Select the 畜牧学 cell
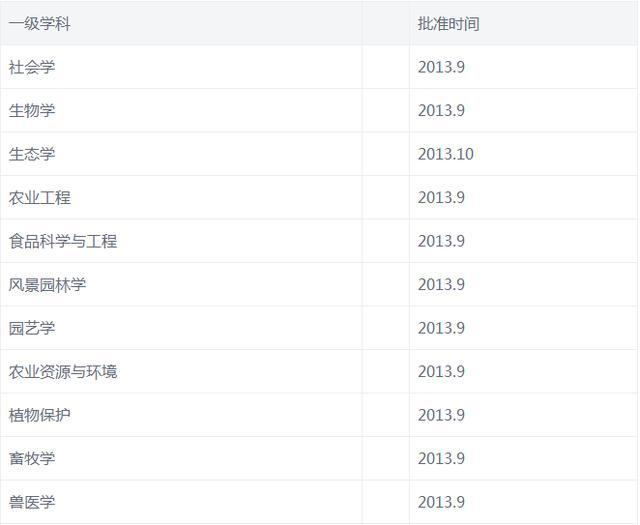The width and height of the screenshot is (640, 525). tap(32, 458)
